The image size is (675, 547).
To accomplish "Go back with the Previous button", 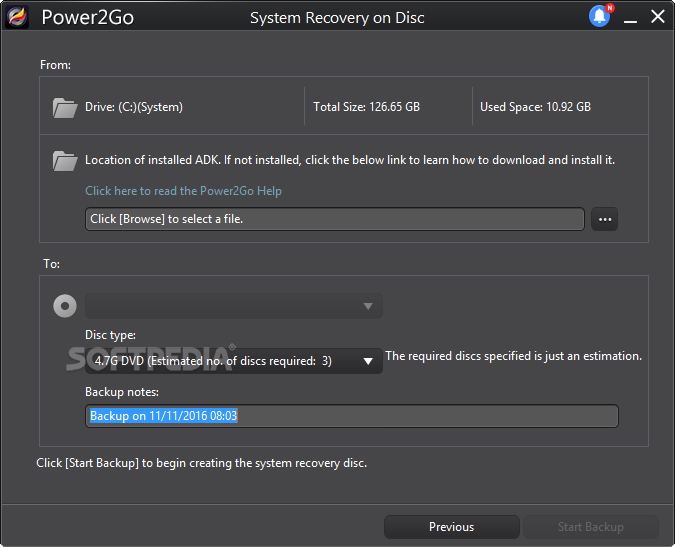I will (x=452, y=527).
